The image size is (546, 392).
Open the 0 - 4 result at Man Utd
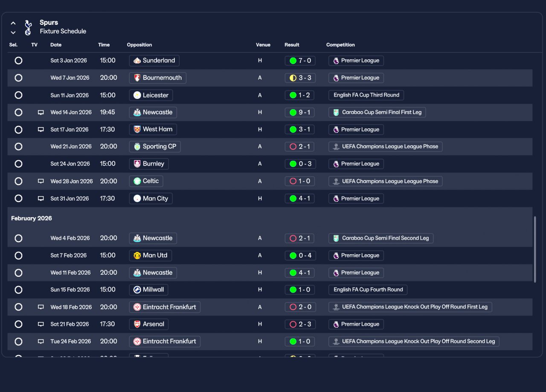(300, 256)
